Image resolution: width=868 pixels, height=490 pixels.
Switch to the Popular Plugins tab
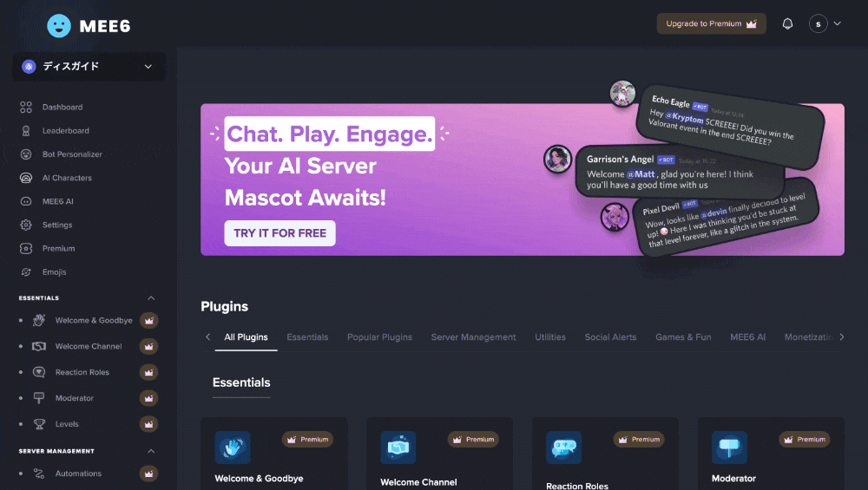[379, 336]
